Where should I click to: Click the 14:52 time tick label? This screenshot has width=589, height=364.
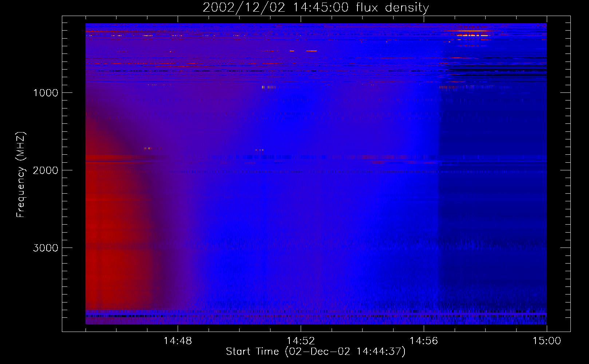(x=301, y=341)
